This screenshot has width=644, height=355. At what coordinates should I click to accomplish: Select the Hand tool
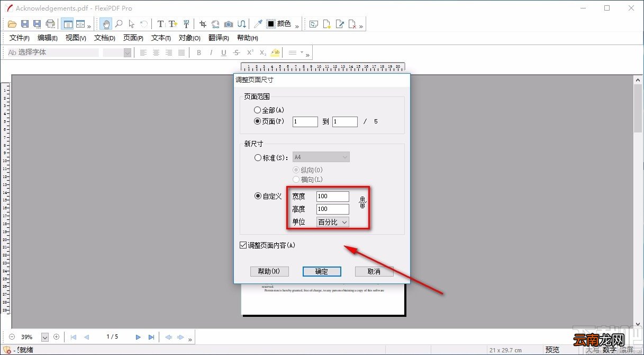tap(106, 24)
